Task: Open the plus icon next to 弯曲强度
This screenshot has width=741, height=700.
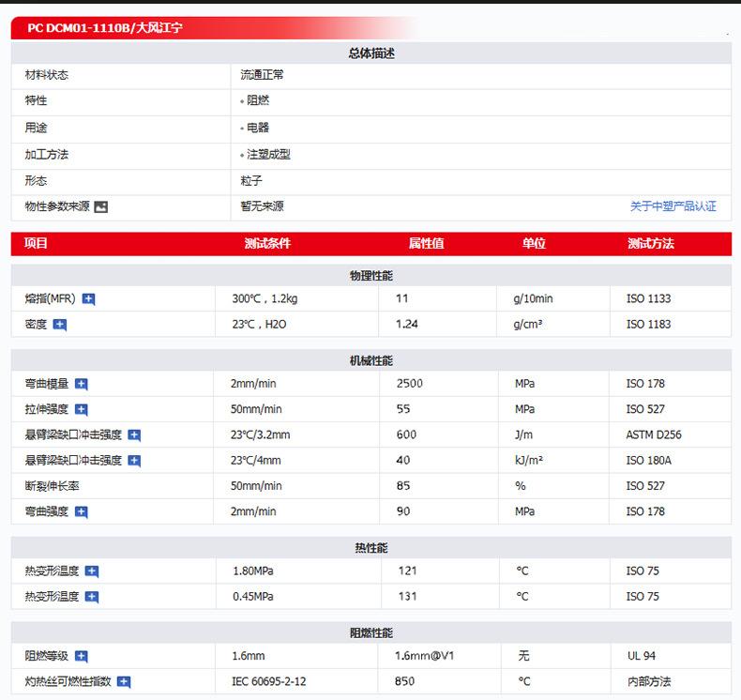Action: click(x=82, y=512)
